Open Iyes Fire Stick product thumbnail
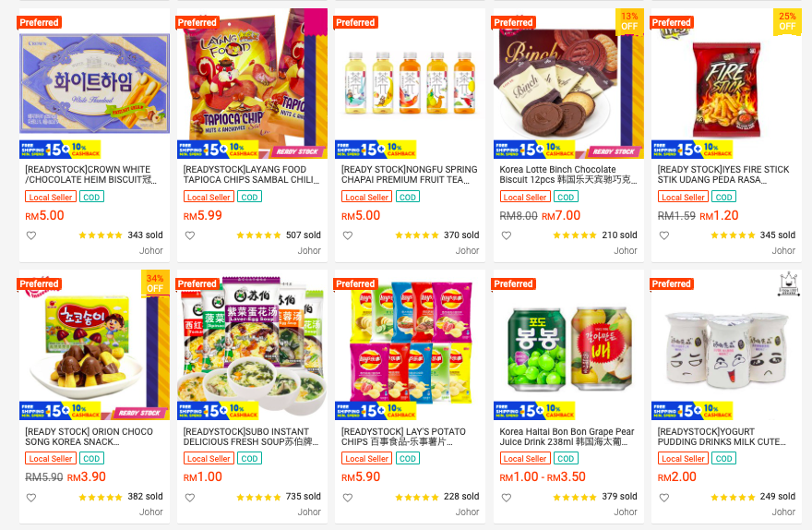The height and width of the screenshot is (530, 812). [x=726, y=83]
